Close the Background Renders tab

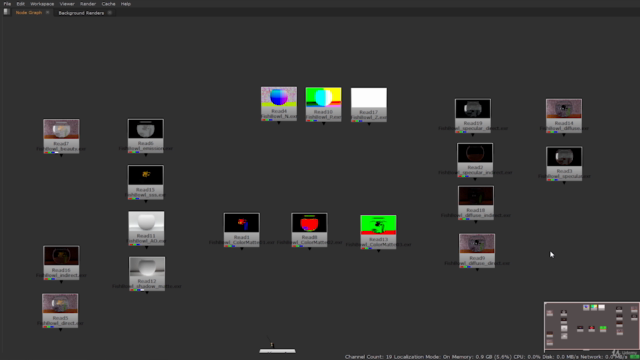coord(110,13)
